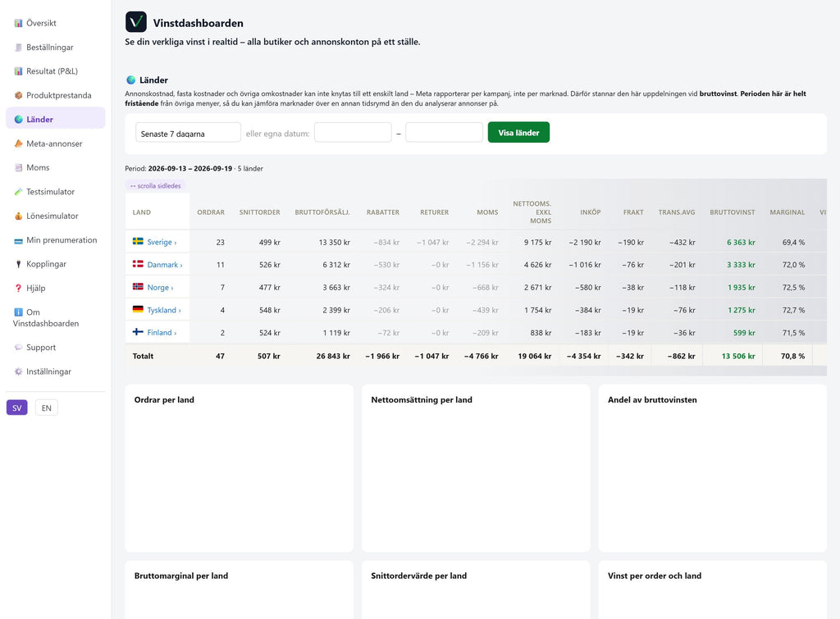Click the Testsimulator test tube icon
840x619 pixels.
pos(18,192)
